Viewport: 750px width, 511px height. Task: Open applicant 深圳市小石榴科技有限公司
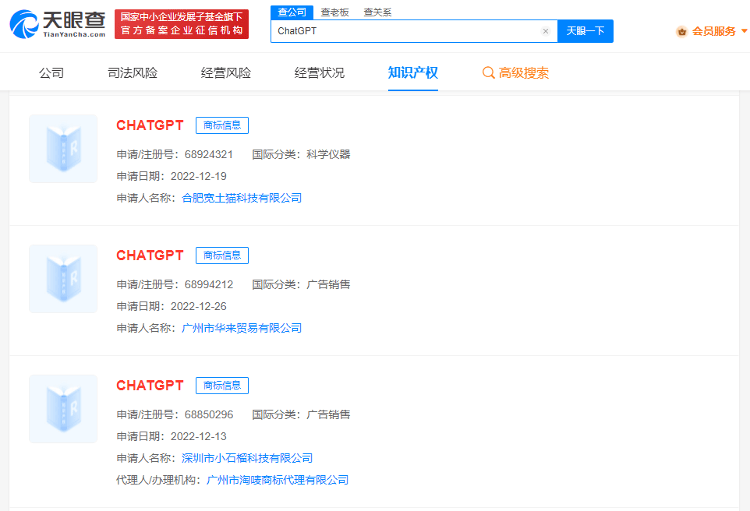pyautogui.click(x=247, y=458)
